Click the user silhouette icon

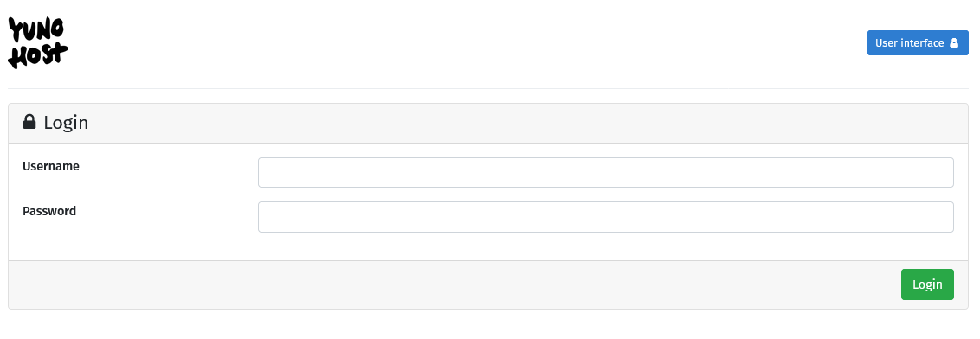[x=954, y=43]
